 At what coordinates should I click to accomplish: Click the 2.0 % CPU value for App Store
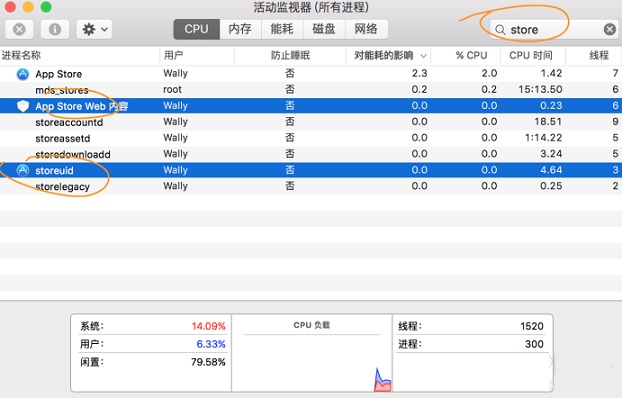pos(489,73)
